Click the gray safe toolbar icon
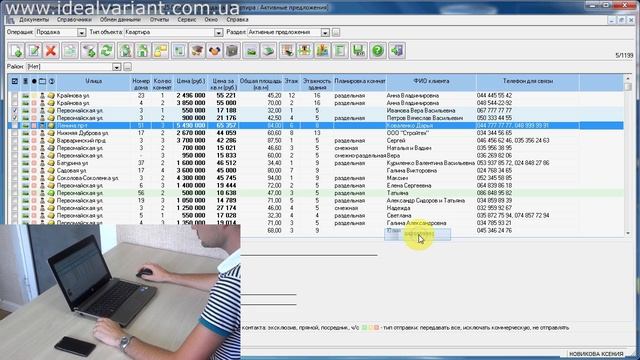640x360 pixels. [x=232, y=51]
